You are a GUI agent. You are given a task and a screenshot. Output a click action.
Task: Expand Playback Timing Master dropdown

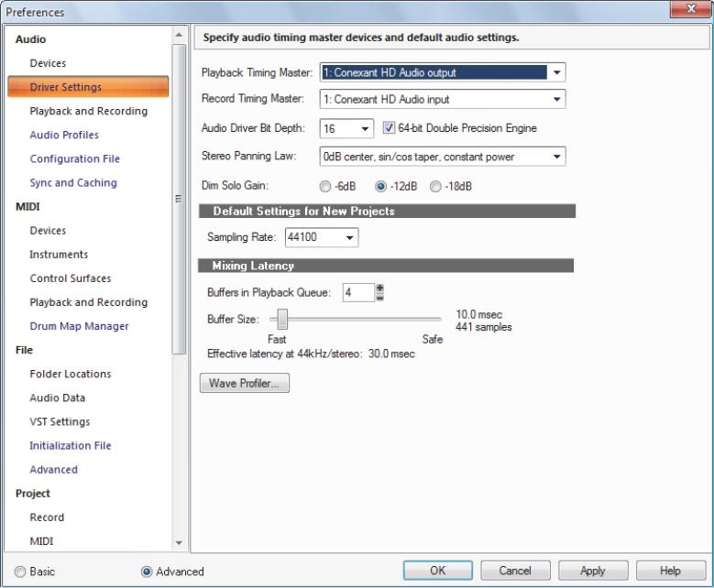pyautogui.click(x=556, y=72)
